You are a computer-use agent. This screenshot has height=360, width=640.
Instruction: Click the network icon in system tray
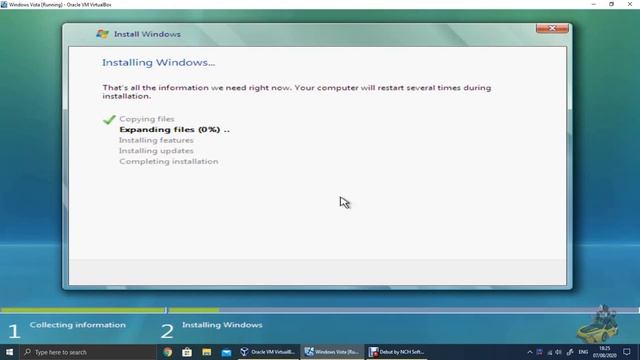[549, 352]
